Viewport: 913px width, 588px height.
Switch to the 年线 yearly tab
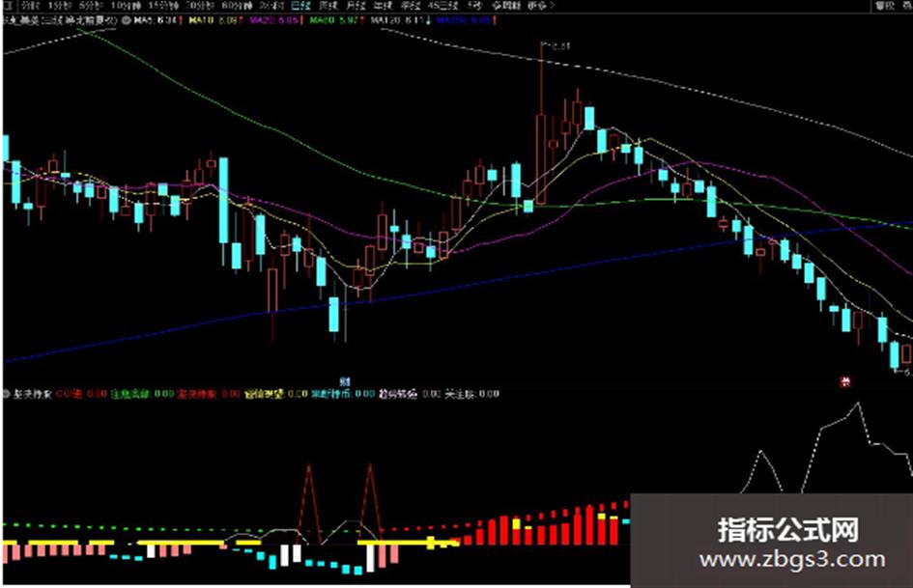(384, 6)
